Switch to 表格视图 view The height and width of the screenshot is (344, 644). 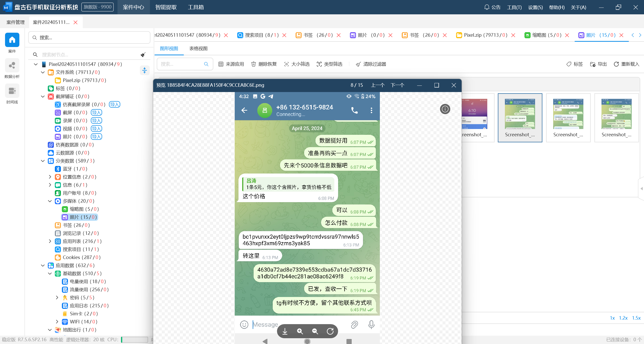click(198, 49)
